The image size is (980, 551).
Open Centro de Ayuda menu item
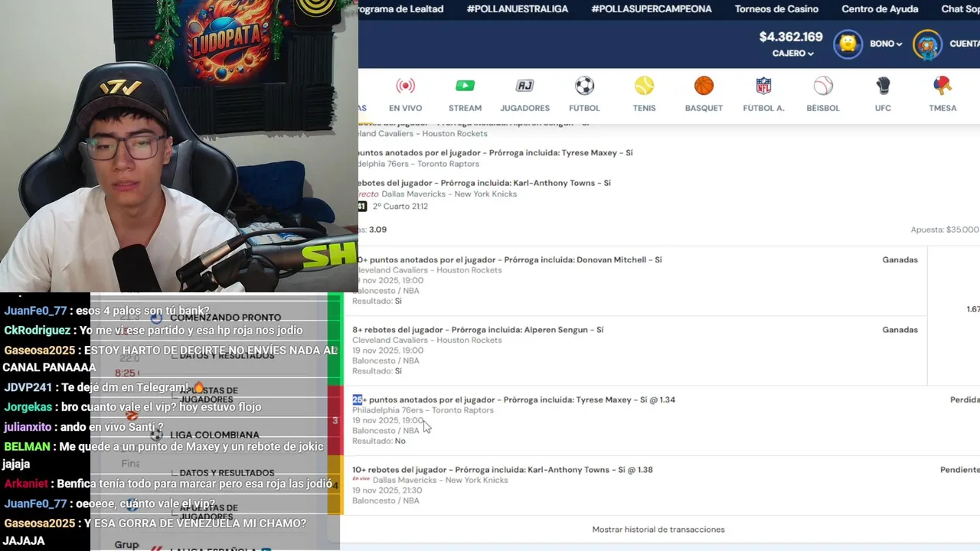tap(880, 9)
